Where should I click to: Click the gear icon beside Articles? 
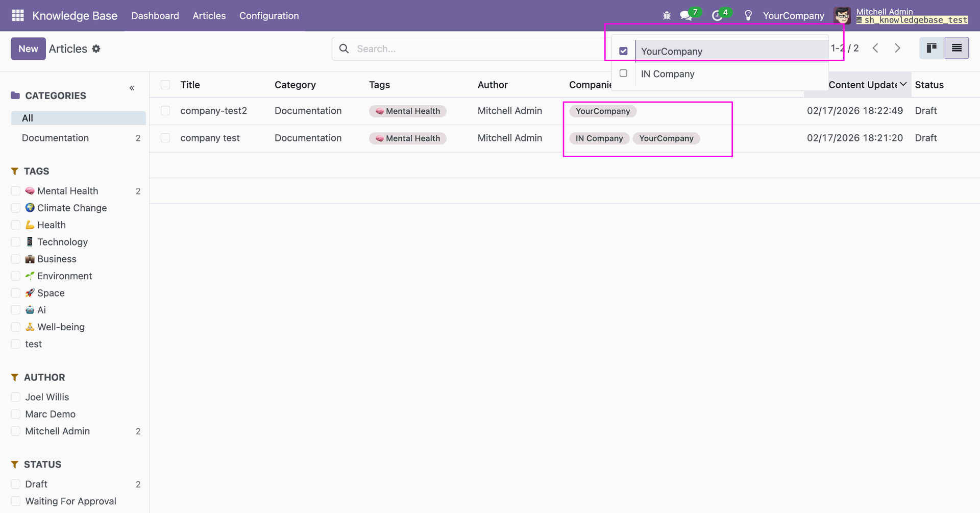tap(96, 48)
